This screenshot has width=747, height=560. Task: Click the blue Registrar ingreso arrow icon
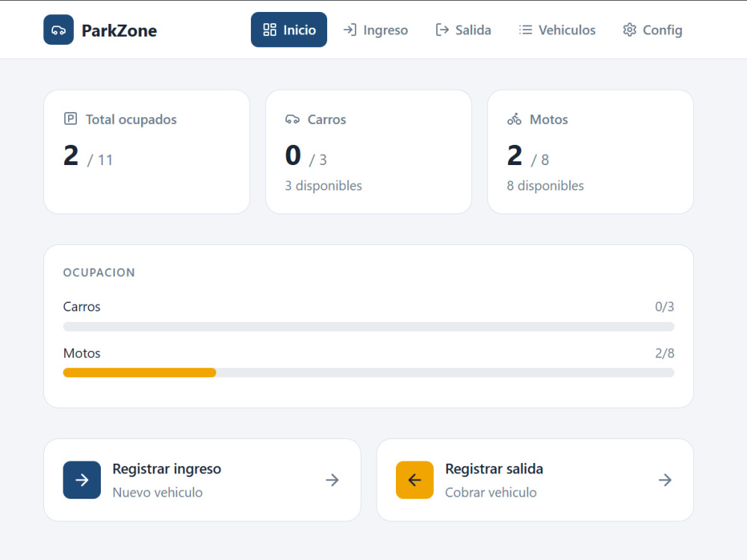(x=82, y=480)
